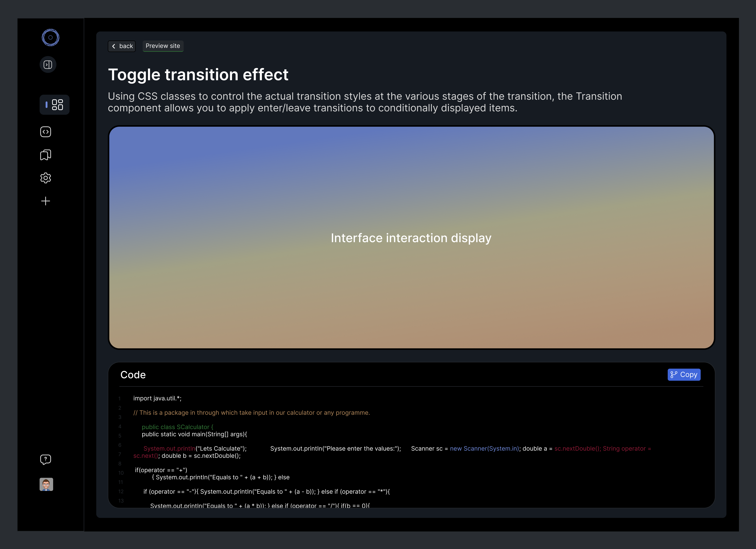Image resolution: width=756 pixels, height=549 pixels.
Task: Switch to the Code section header
Action: coord(133,375)
